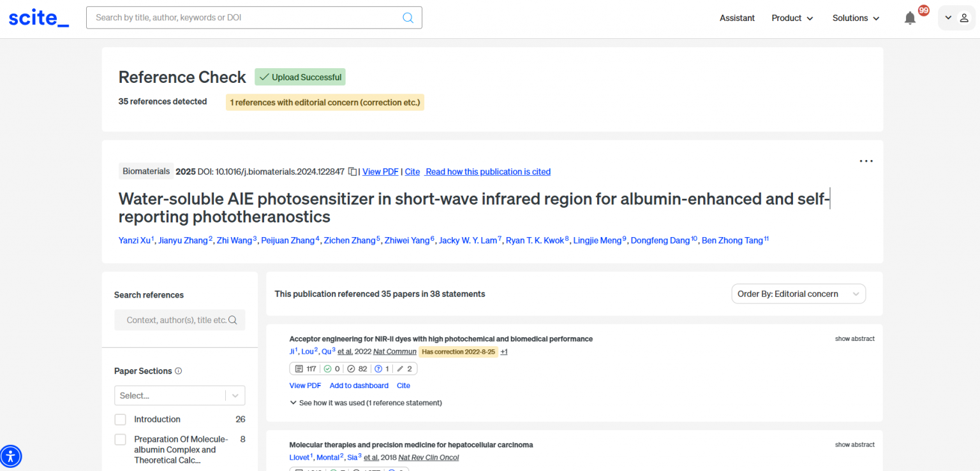Screen dimensions: 980x471
Task: Tick the Preparation Of Molecule-albumin Complex checkbox
Action: click(120, 440)
